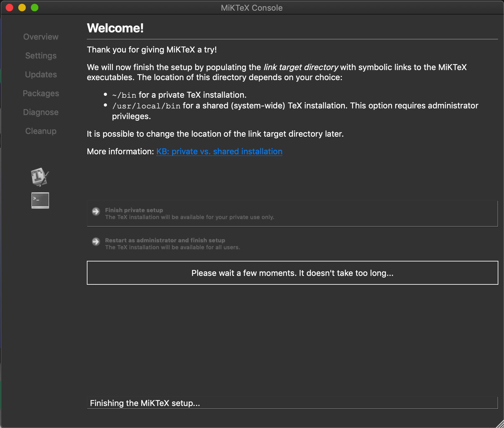Open the Packages page
The width and height of the screenshot is (504, 428).
click(x=41, y=93)
